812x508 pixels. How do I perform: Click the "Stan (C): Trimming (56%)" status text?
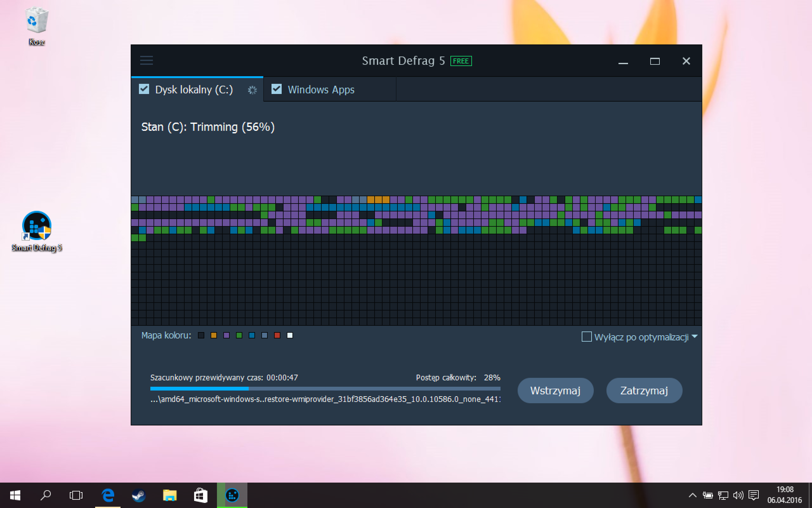pos(208,127)
